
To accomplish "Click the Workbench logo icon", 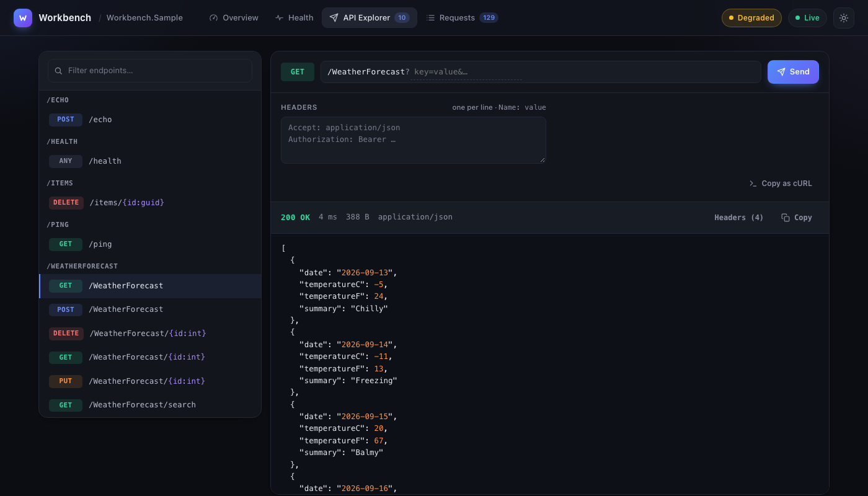I will point(23,18).
